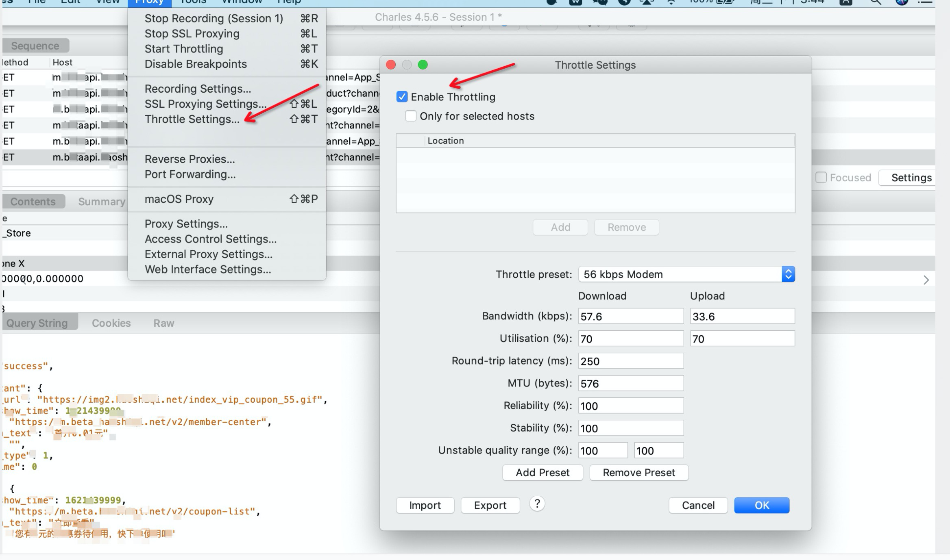The image size is (950, 560).
Task: Open the Summary tab
Action: (101, 202)
